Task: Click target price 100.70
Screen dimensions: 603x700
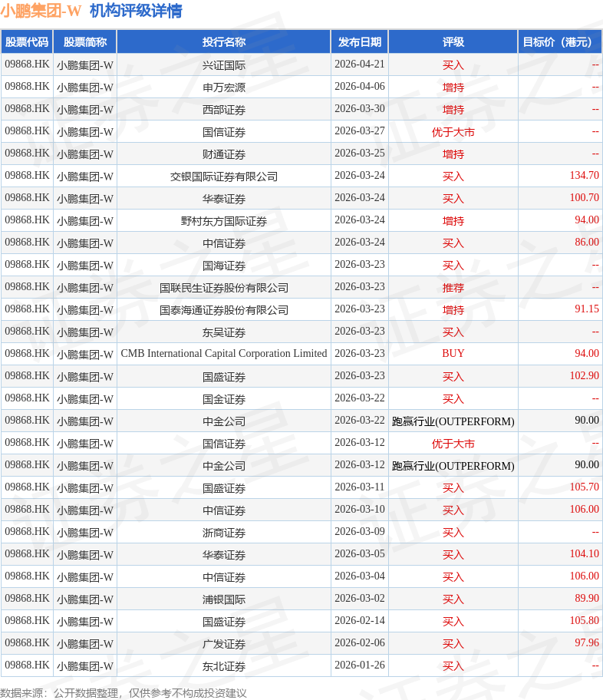Action: coord(585,198)
